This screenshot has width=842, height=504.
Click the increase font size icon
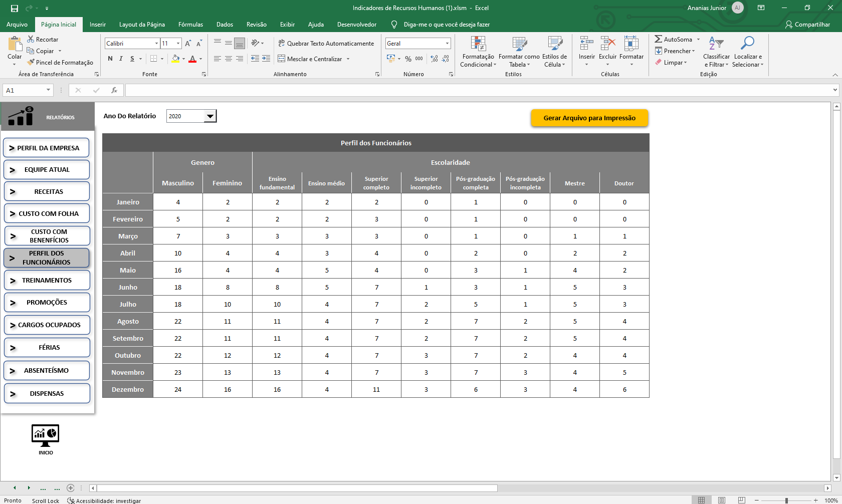point(188,44)
